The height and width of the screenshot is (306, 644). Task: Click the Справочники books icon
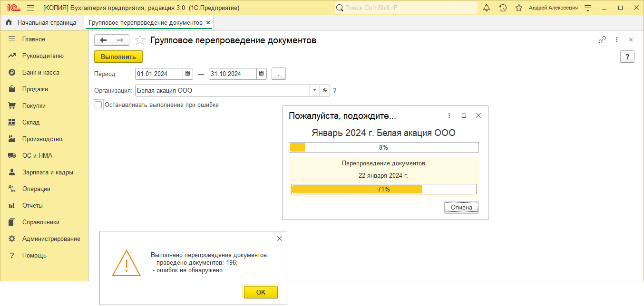point(12,222)
